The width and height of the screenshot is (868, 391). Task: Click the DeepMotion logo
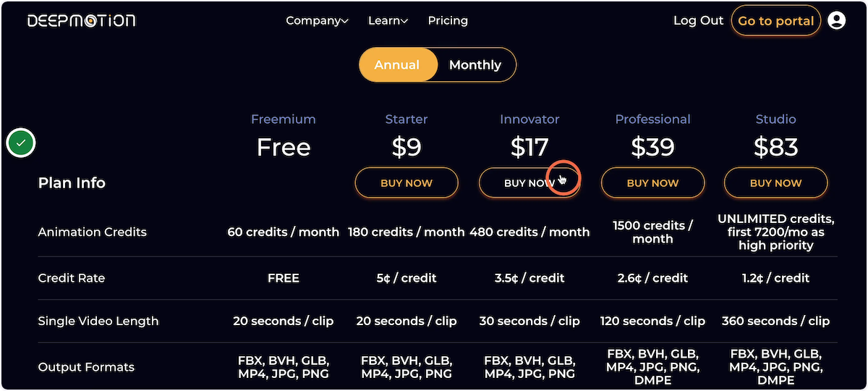81,20
